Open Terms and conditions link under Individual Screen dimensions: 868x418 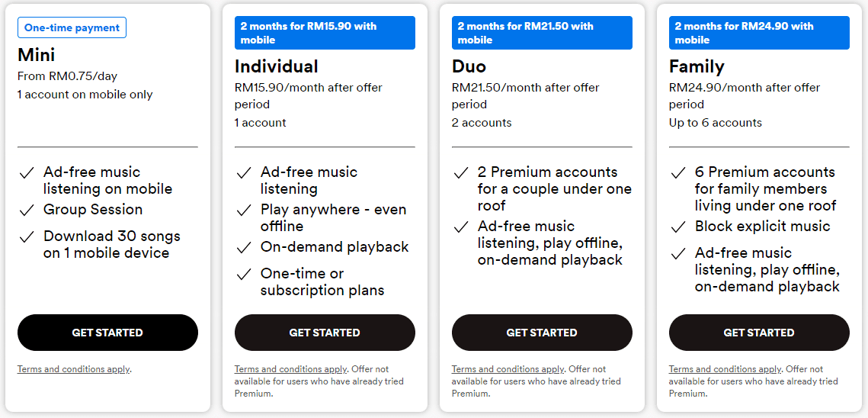[290, 369]
